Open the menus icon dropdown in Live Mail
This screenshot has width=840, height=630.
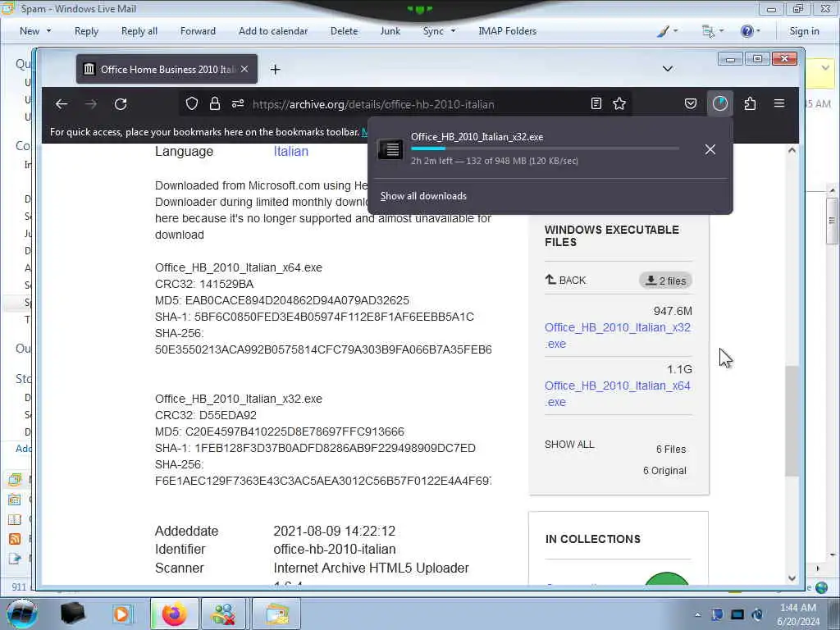[713, 31]
